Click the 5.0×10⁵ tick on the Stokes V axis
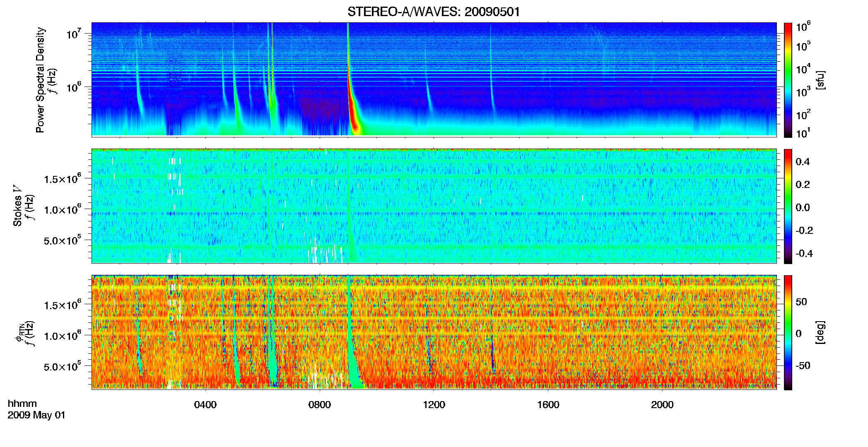The image size is (868, 447). pyautogui.click(x=63, y=240)
